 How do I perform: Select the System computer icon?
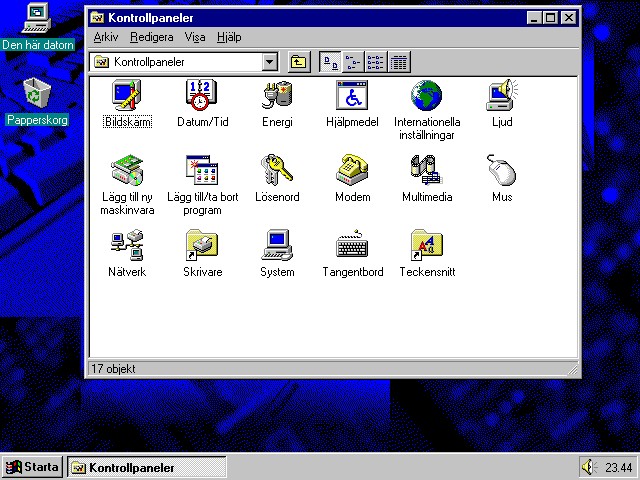pos(277,245)
